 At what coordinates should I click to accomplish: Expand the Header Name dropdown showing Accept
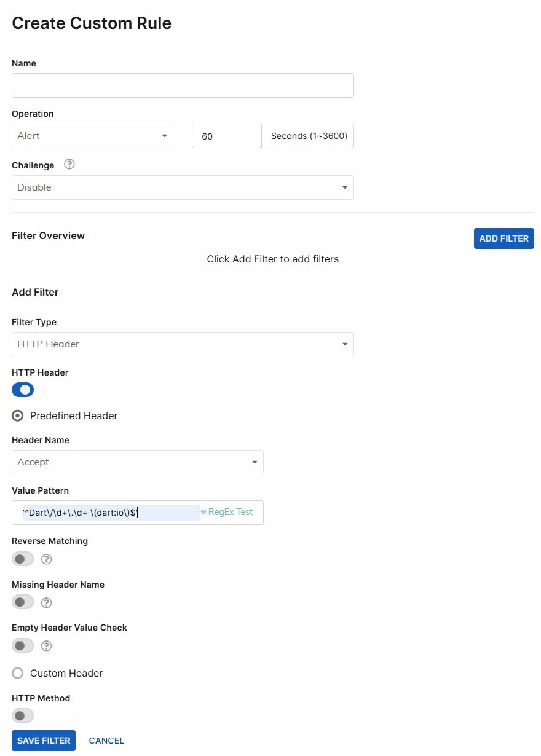click(x=138, y=462)
